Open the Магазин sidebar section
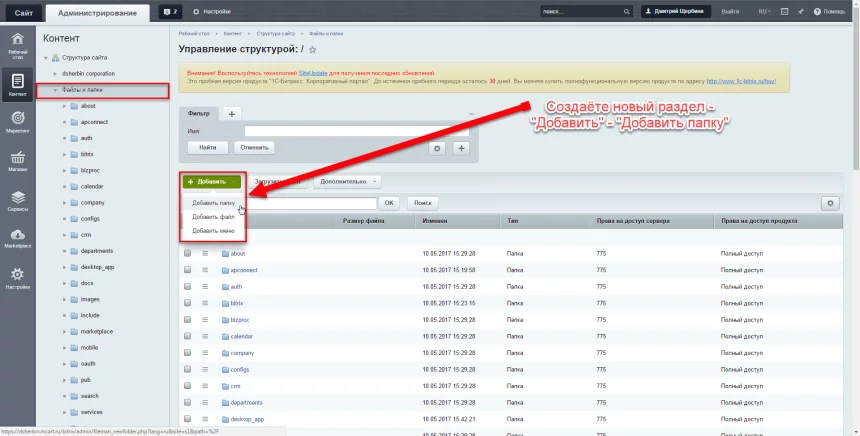This screenshot has width=860, height=436. click(x=17, y=161)
